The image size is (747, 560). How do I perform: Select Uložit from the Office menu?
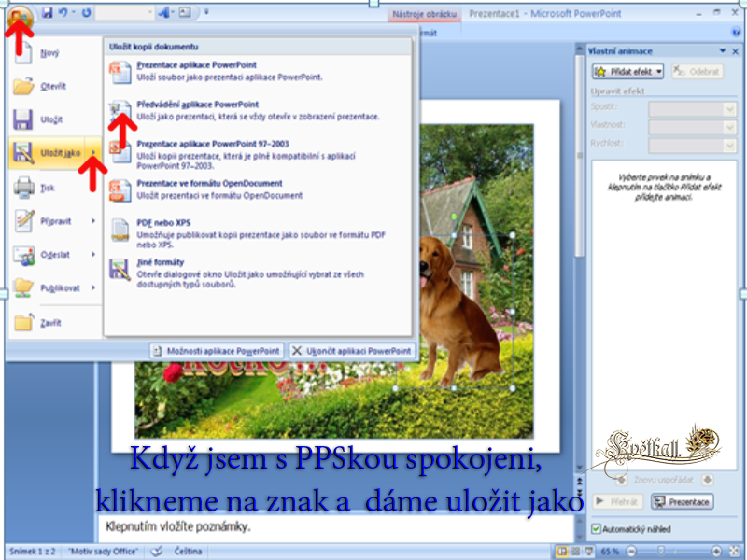55,119
